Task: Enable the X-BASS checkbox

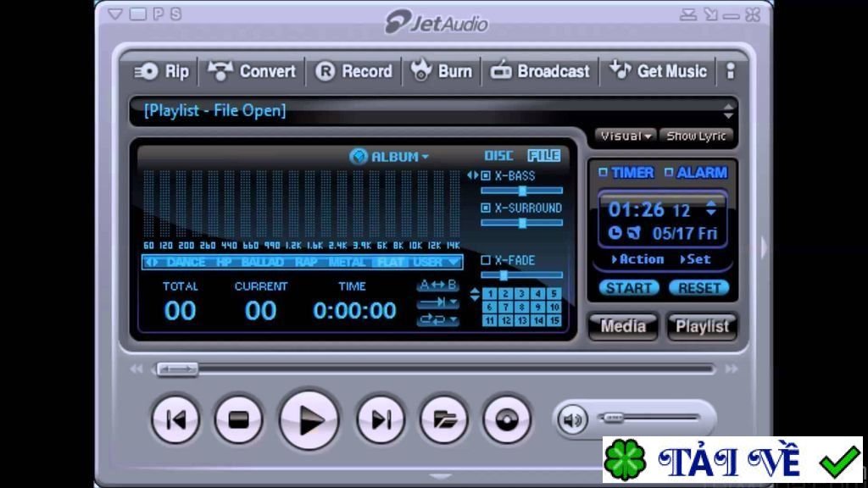Action: pyautogui.click(x=486, y=175)
